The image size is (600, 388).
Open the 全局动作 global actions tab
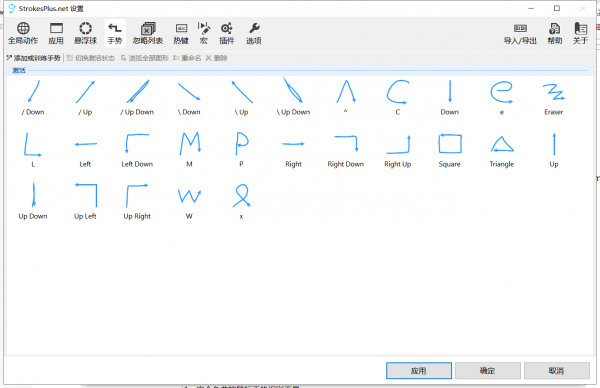23,33
